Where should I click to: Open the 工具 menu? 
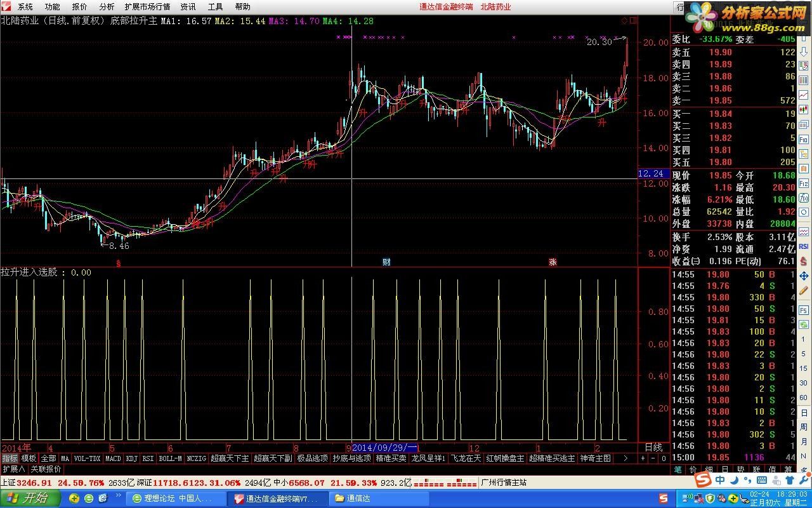point(215,7)
